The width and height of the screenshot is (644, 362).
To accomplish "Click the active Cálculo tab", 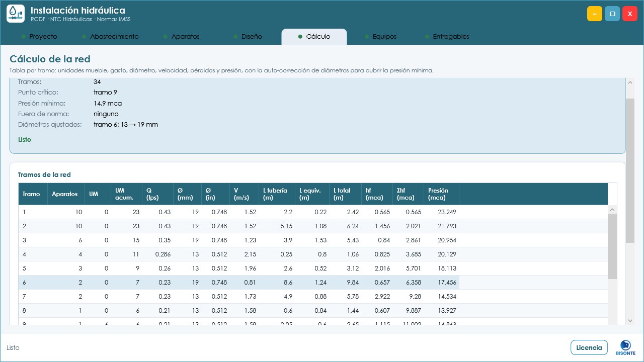I will (x=314, y=37).
